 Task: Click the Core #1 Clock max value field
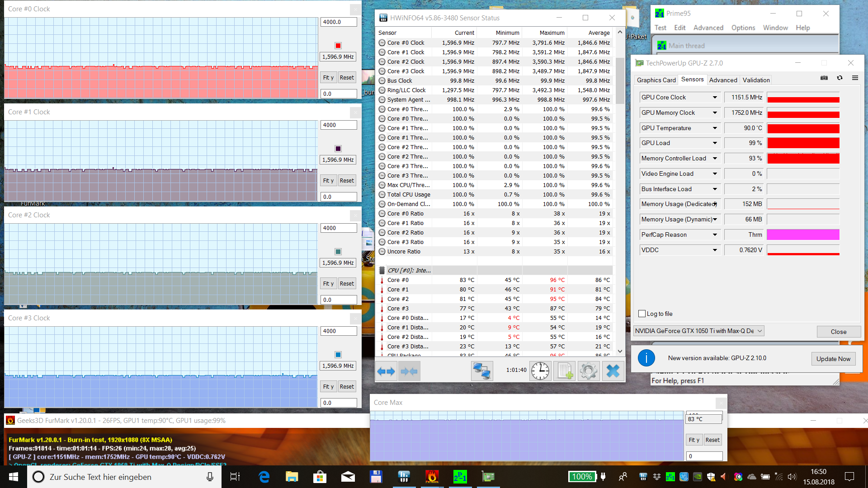click(x=338, y=125)
